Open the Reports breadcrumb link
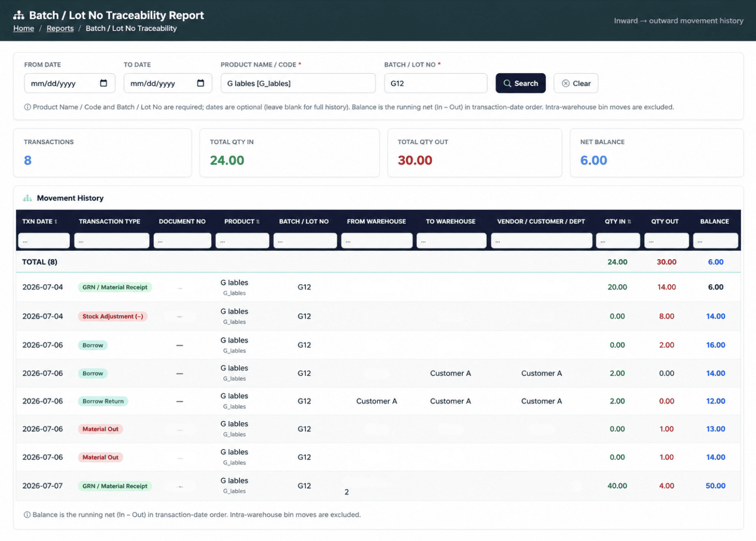Viewport: 756px width, 541px height. pos(60,29)
